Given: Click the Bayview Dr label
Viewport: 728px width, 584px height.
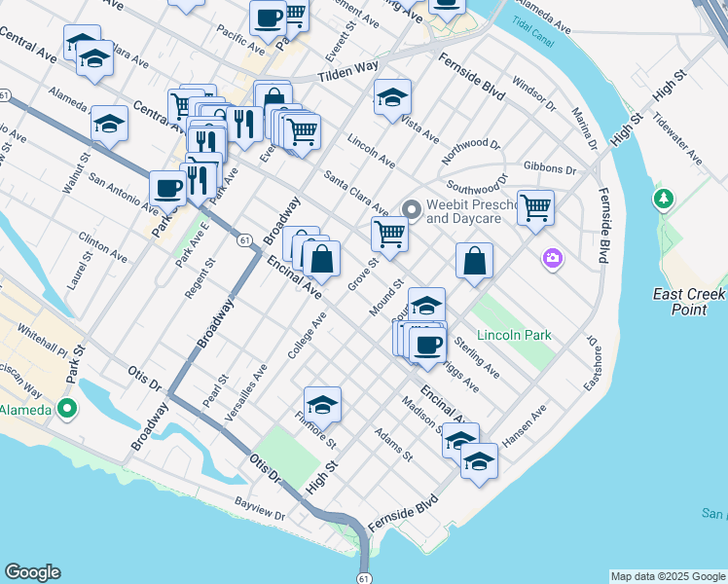Looking at the screenshot, I should tap(260, 508).
